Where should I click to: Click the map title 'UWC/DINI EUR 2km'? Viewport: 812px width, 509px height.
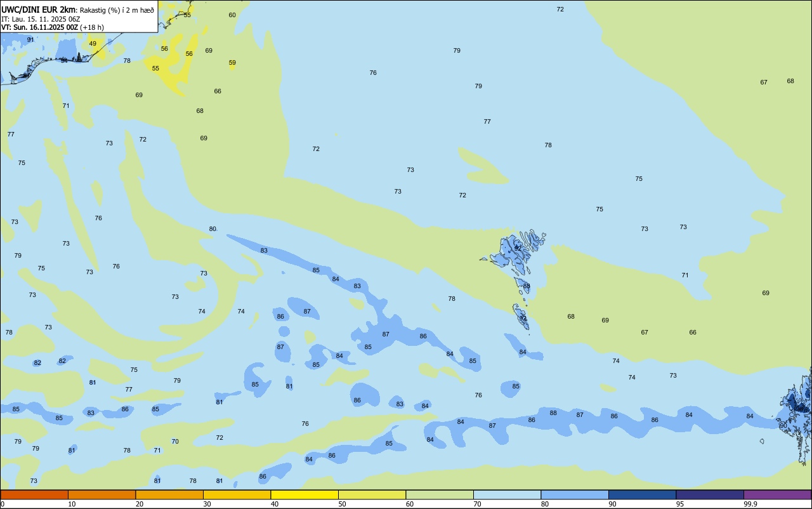(x=39, y=10)
